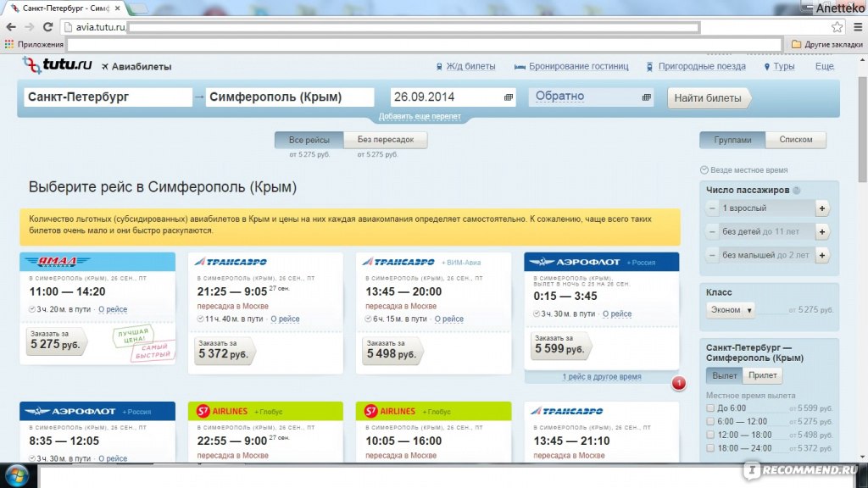Open calendar icon in Обратно return field
Viewport: 868px width, 488px height.
click(x=648, y=97)
